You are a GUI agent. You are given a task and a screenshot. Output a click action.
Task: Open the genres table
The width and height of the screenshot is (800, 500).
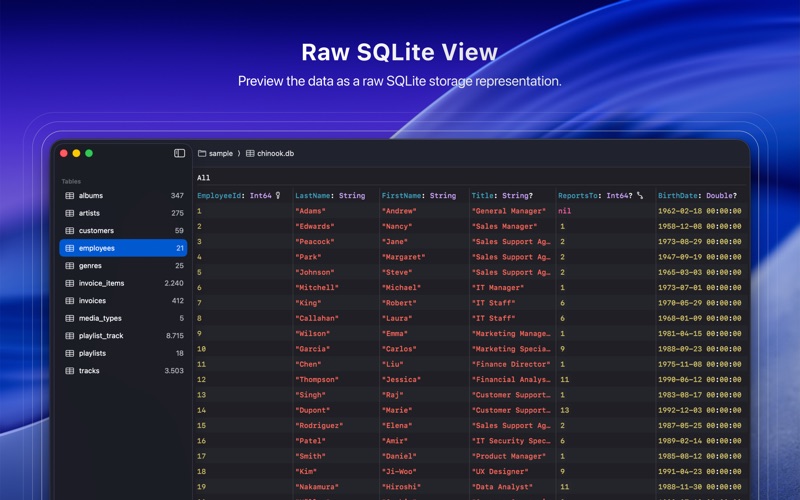coord(123,266)
